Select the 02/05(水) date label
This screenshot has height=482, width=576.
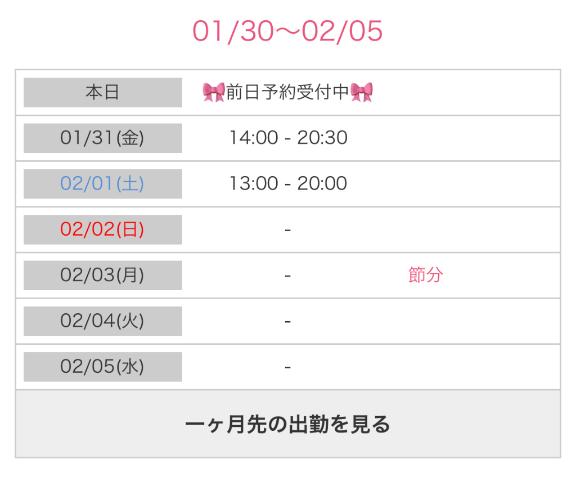click(103, 367)
